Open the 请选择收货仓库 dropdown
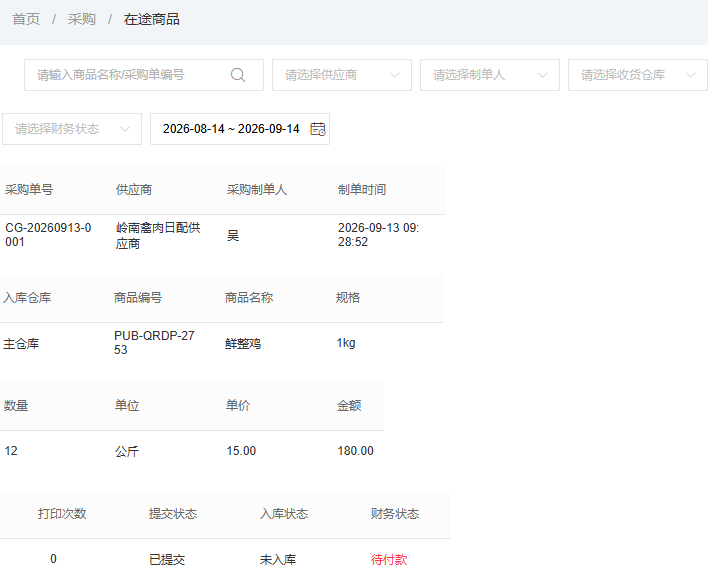The height and width of the screenshot is (580, 708). (638, 75)
